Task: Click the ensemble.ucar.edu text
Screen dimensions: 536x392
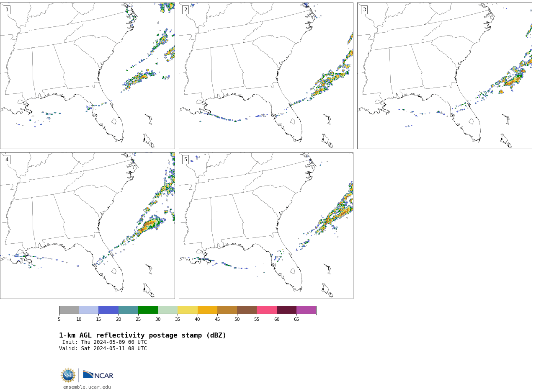Action: (x=87, y=387)
